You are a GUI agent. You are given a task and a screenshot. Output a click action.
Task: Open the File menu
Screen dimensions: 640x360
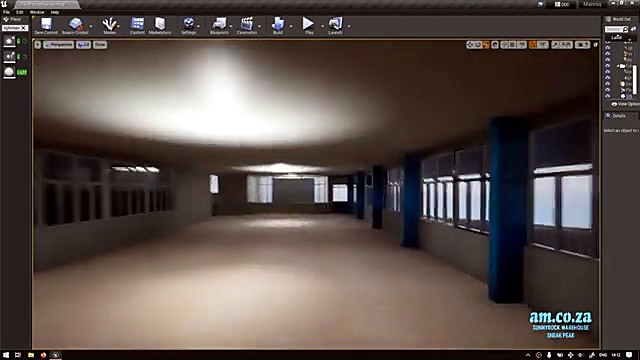(x=7, y=12)
